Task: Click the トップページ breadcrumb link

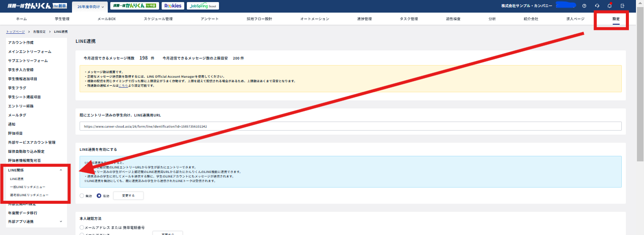Action: 16,31
